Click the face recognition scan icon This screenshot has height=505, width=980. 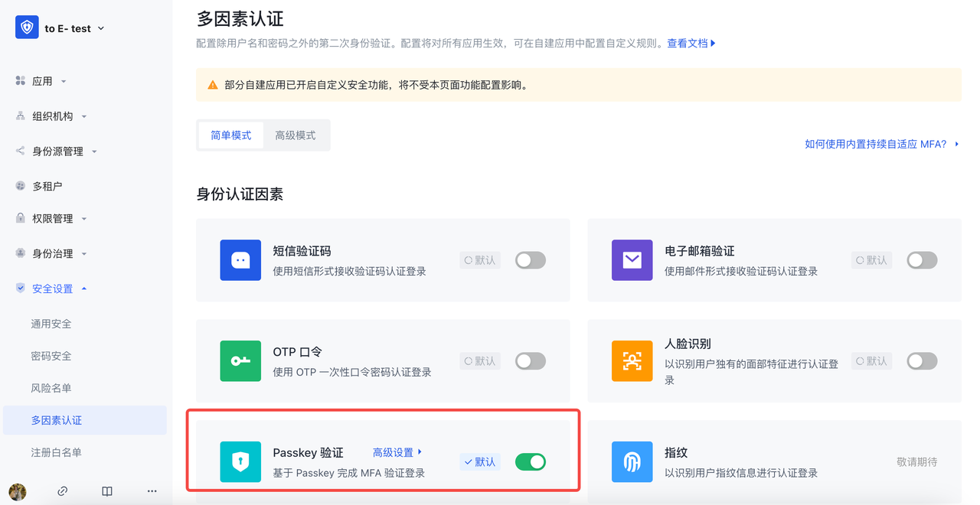pos(632,361)
